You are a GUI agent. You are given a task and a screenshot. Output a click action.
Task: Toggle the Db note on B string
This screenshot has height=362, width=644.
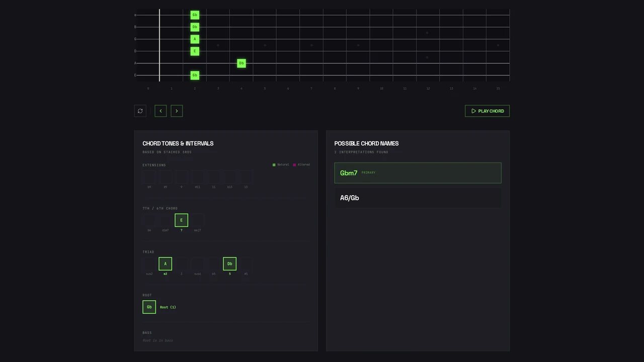(195, 27)
